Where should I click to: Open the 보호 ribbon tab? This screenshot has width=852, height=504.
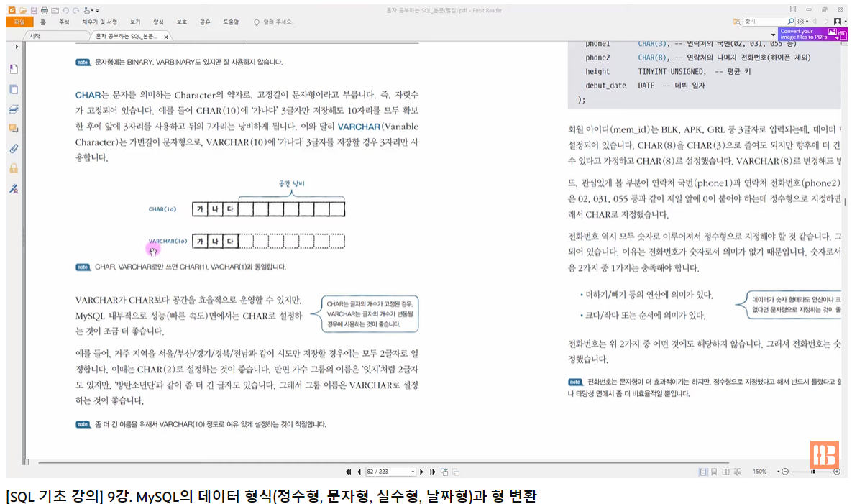click(x=181, y=22)
